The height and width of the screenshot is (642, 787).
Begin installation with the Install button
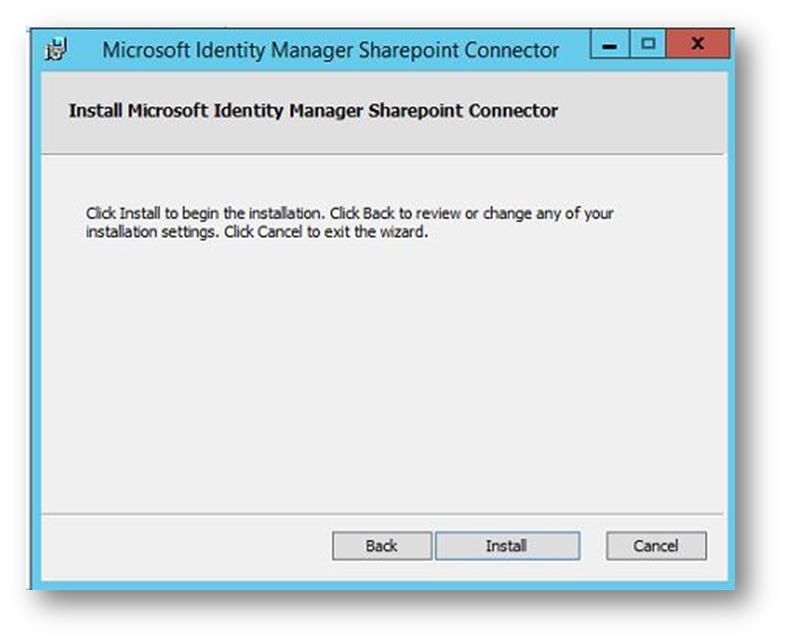507,546
